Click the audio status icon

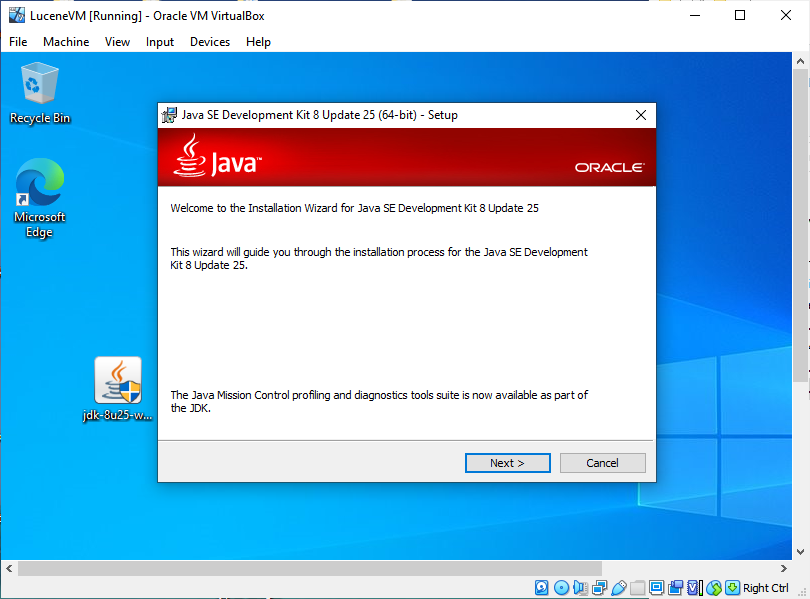point(580,588)
